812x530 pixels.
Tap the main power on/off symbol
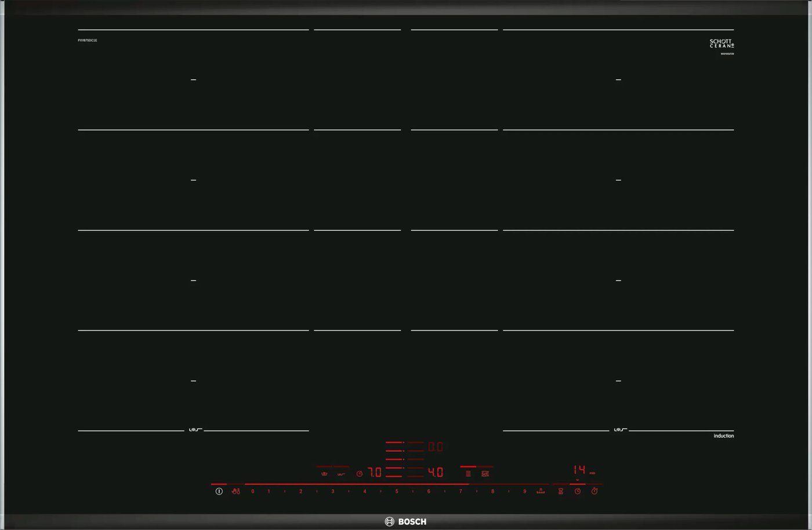tap(219, 491)
